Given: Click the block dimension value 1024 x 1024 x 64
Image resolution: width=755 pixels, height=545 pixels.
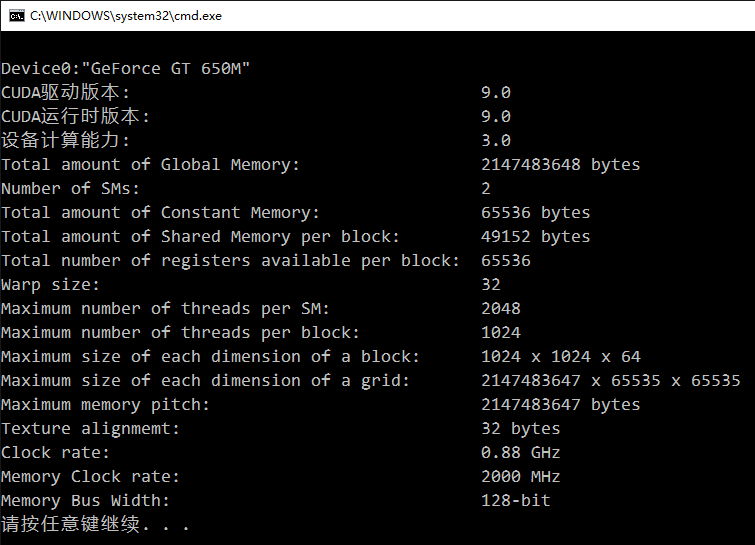Looking at the screenshot, I should (560, 356).
